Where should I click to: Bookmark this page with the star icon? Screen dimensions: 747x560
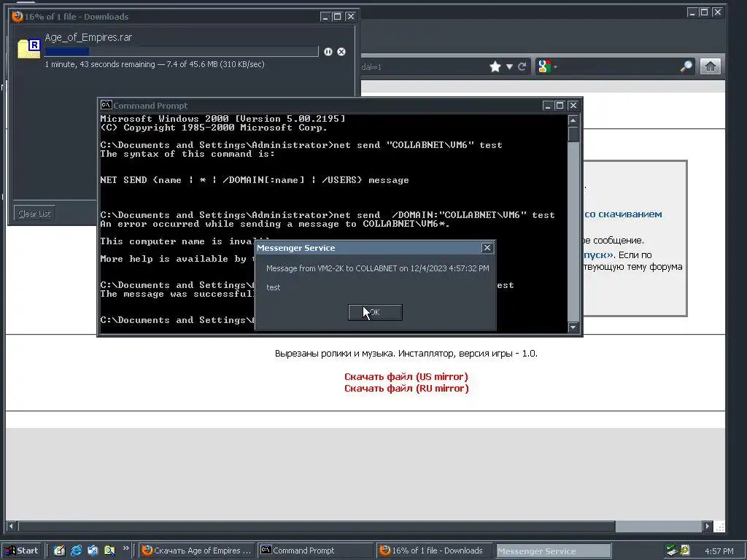point(495,66)
